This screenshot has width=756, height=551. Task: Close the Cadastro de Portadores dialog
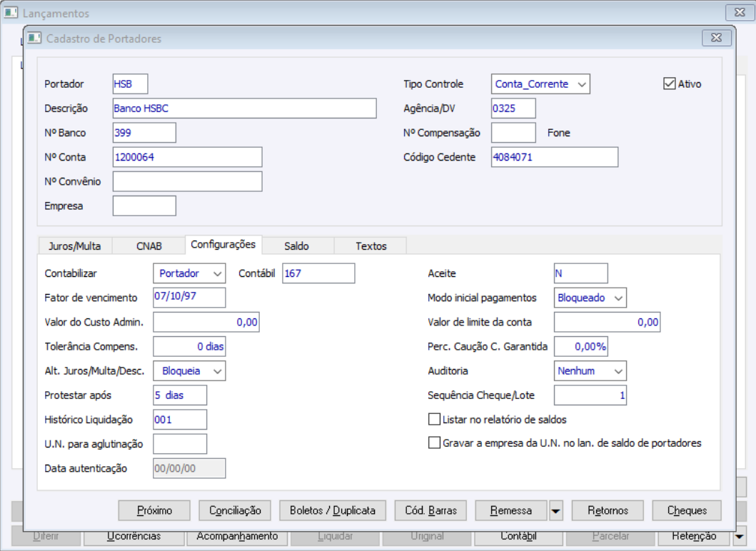[x=716, y=38]
